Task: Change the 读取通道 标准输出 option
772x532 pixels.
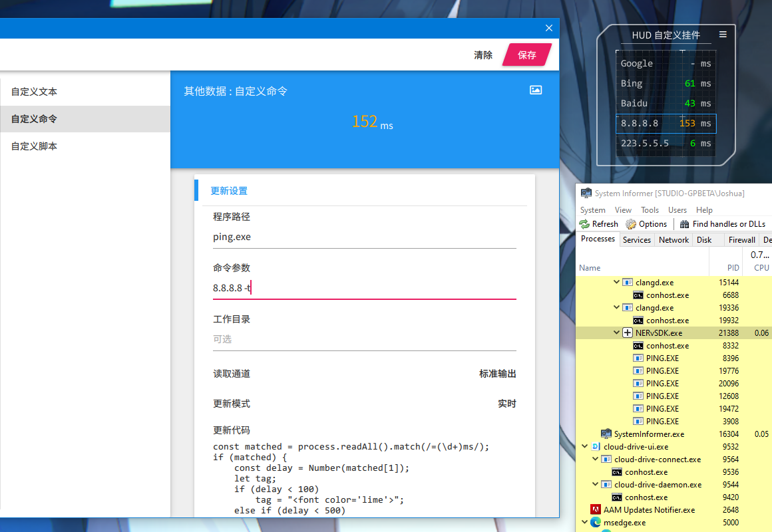Action: pyautogui.click(x=497, y=374)
